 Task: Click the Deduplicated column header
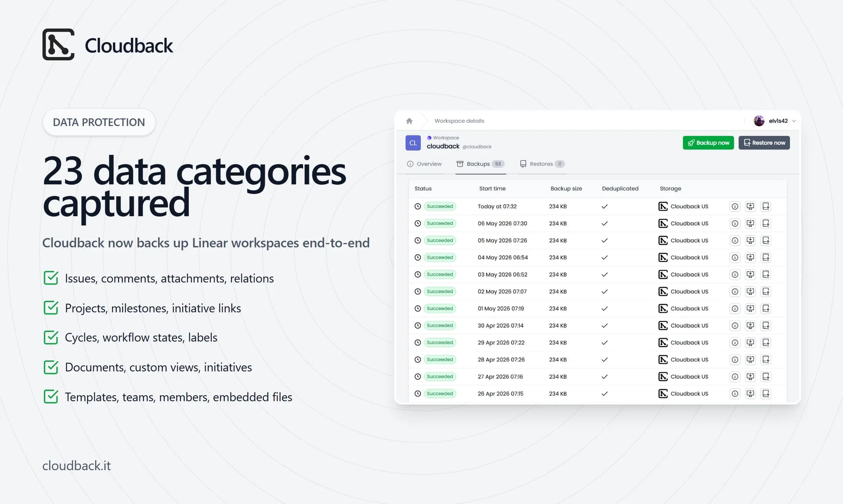[x=620, y=189]
